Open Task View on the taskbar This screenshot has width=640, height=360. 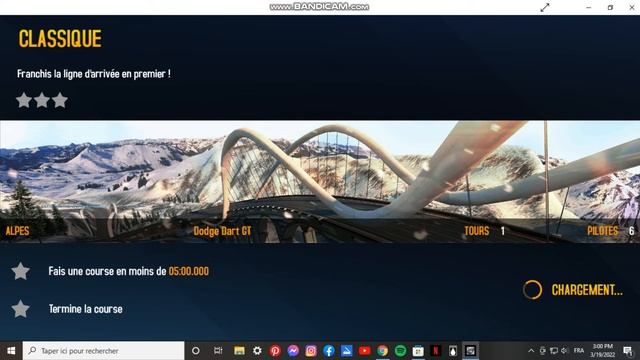(218, 351)
